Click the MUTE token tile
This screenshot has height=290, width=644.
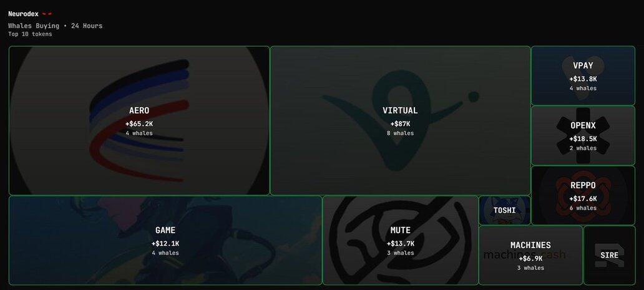click(401, 240)
